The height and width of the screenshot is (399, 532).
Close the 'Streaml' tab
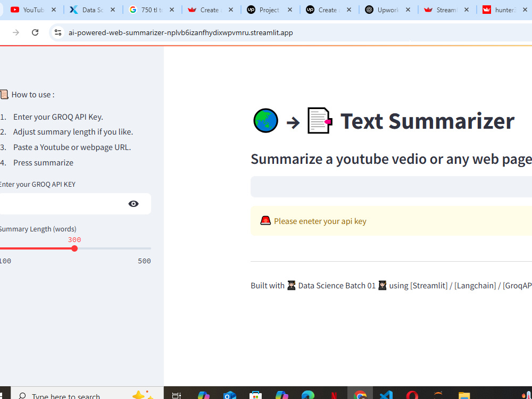[467, 10]
